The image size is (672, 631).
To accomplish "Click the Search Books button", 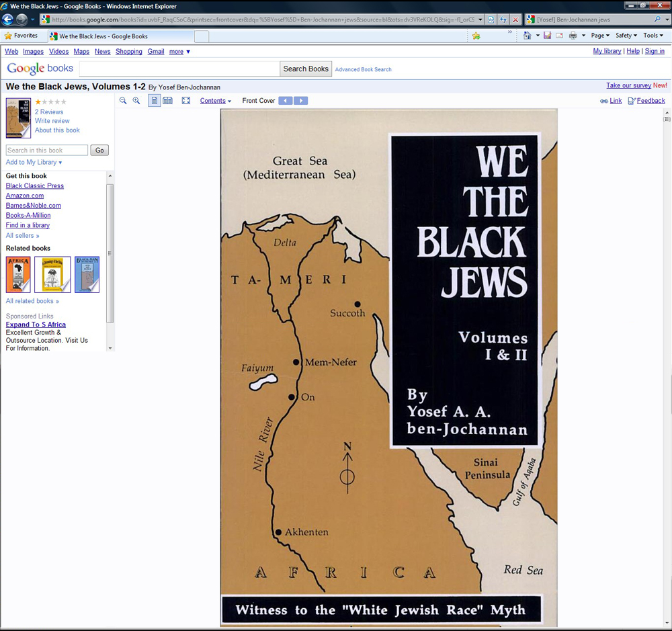I will click(x=306, y=69).
